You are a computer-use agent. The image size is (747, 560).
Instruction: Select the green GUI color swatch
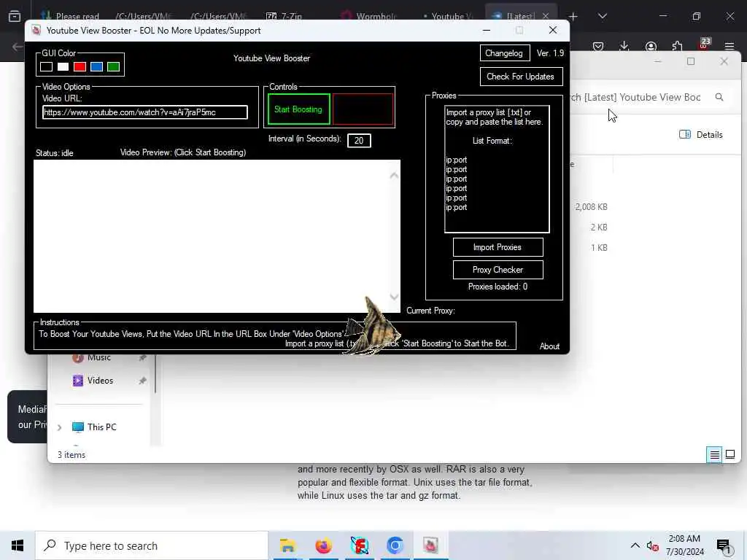113,66
